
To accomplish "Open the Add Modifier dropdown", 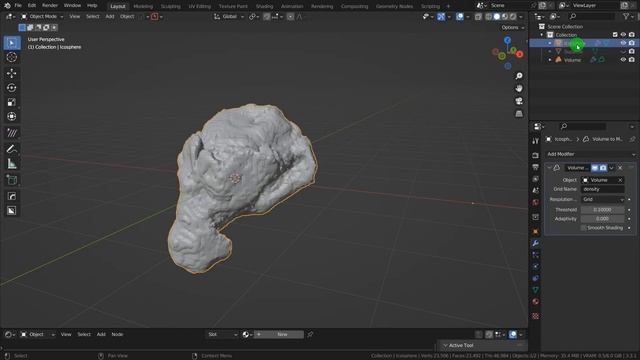I will [591, 154].
